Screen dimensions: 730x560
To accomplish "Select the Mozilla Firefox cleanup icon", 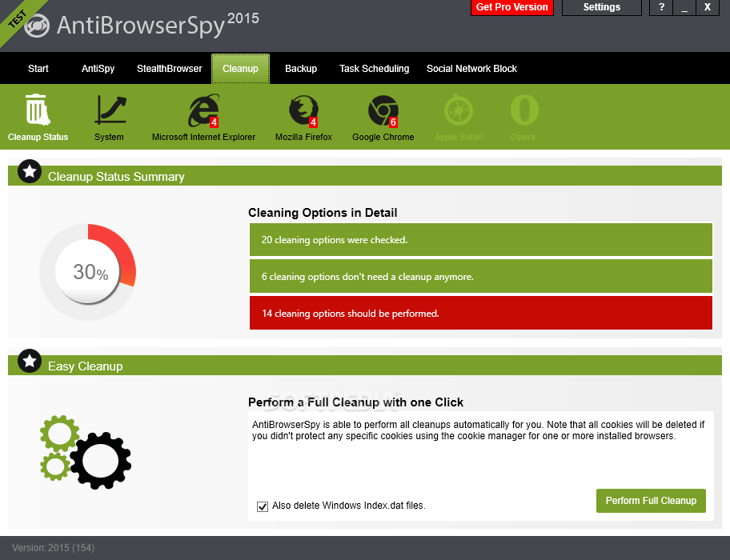I will 303,111.
